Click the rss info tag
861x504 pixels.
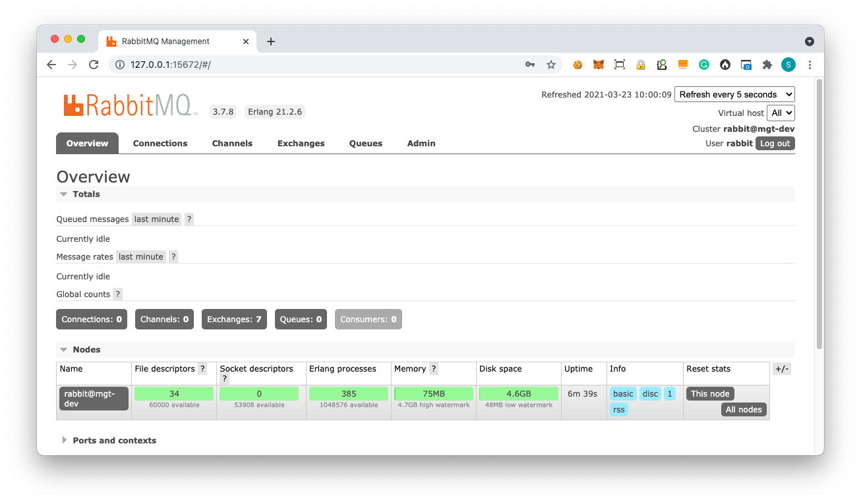click(618, 410)
